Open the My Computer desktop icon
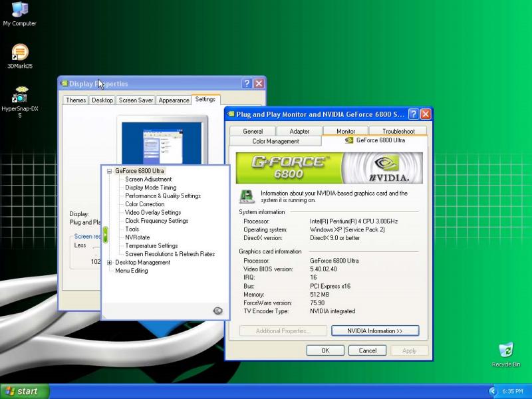 click(x=20, y=13)
